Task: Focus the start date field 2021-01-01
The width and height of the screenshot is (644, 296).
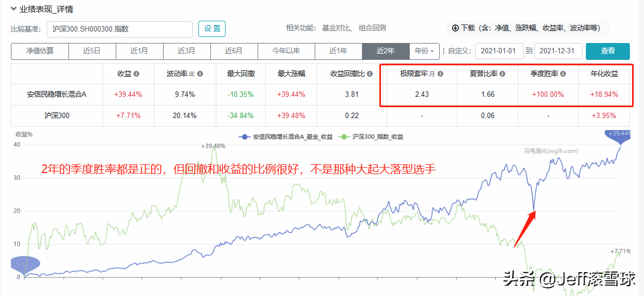Action: pyautogui.click(x=499, y=51)
